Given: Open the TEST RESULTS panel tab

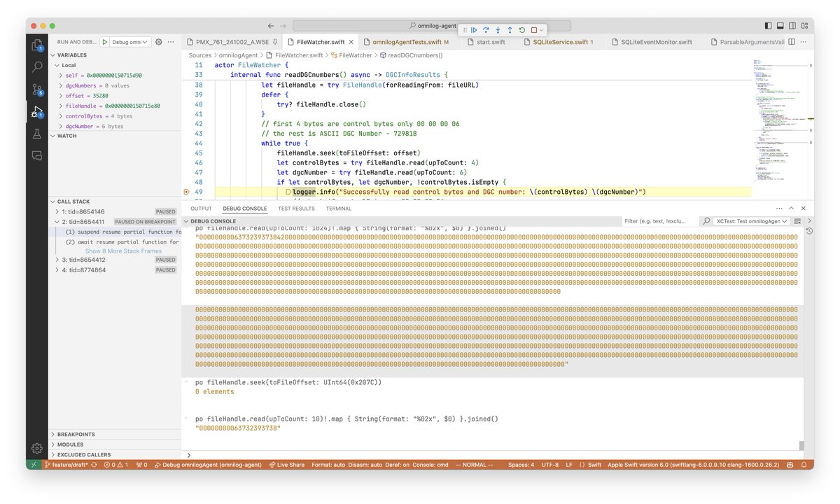Looking at the screenshot, I should (296, 209).
